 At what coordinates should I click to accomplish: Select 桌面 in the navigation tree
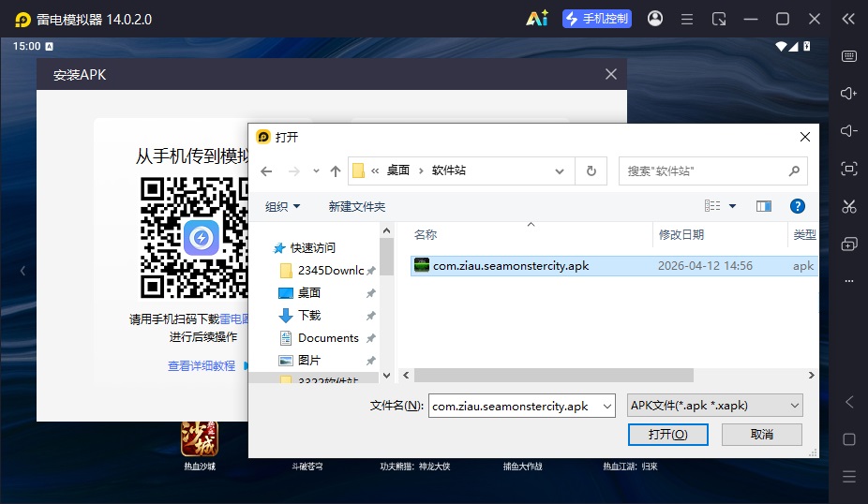[309, 292]
